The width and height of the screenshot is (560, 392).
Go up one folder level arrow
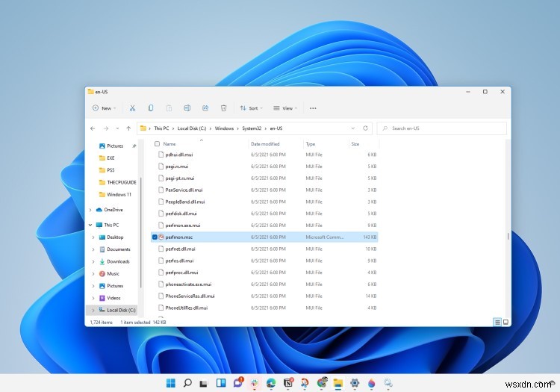coord(128,128)
